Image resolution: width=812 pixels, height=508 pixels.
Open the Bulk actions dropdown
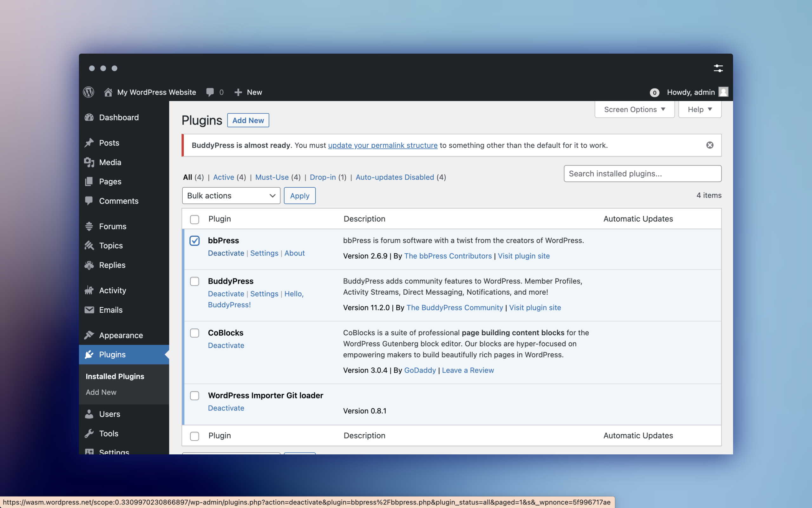[x=231, y=196]
